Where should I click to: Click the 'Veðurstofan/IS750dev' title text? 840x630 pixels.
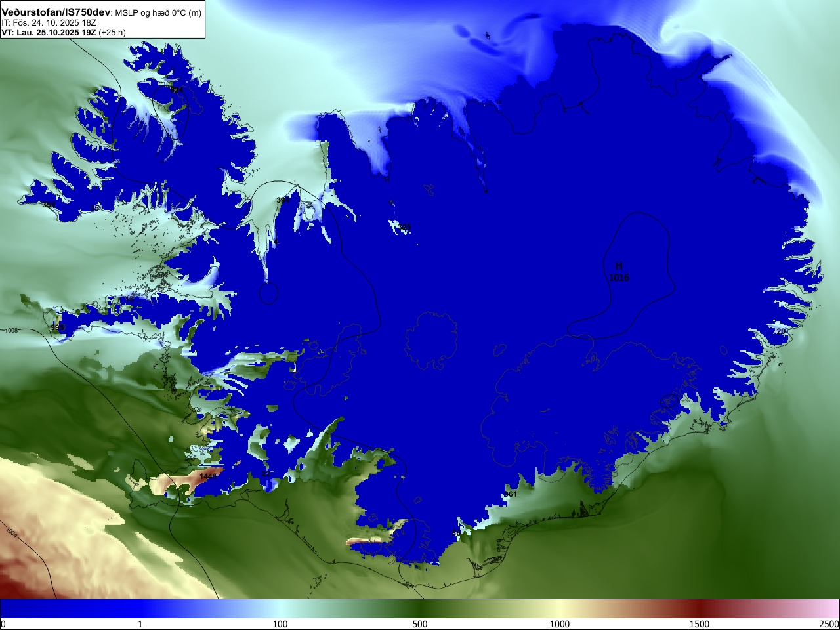pyautogui.click(x=56, y=12)
